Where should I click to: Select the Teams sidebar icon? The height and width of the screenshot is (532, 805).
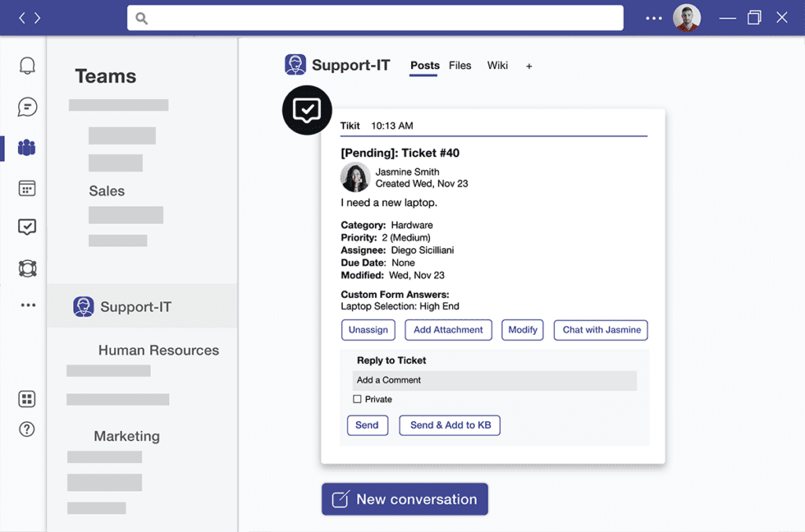pos(27,148)
